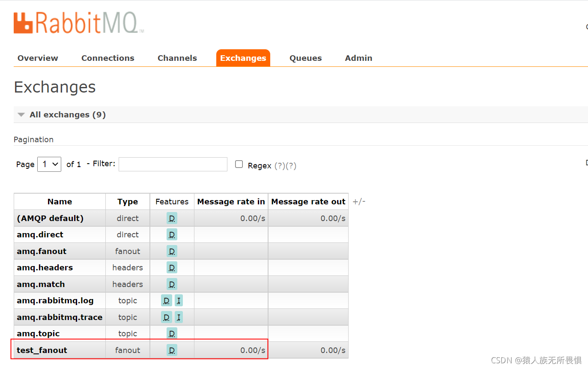The width and height of the screenshot is (588, 368).
Task: Open the Page number dropdown
Action: (x=49, y=164)
